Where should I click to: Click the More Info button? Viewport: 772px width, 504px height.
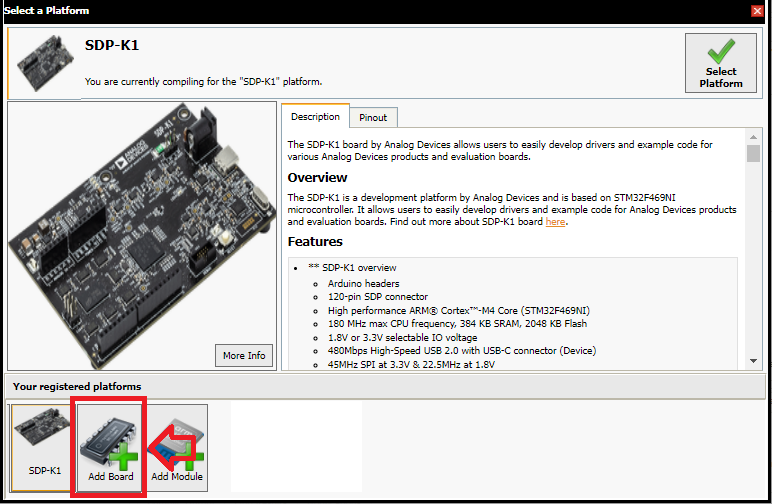coord(244,355)
